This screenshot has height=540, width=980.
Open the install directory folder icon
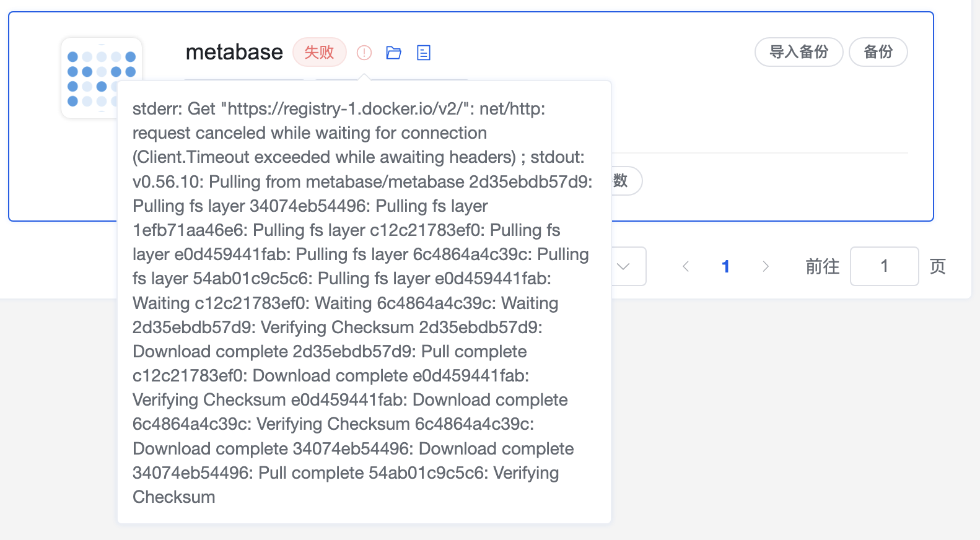[393, 53]
